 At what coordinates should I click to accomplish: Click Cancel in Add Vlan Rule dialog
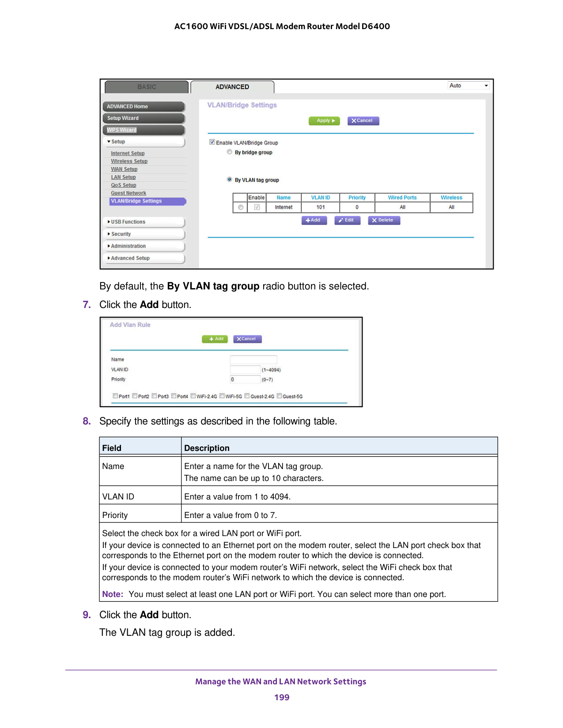(247, 339)
